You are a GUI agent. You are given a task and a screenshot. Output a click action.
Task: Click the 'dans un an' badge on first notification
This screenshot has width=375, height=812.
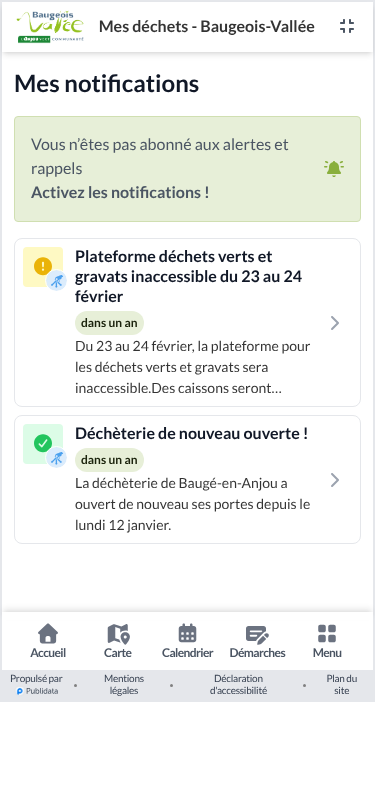click(x=109, y=323)
